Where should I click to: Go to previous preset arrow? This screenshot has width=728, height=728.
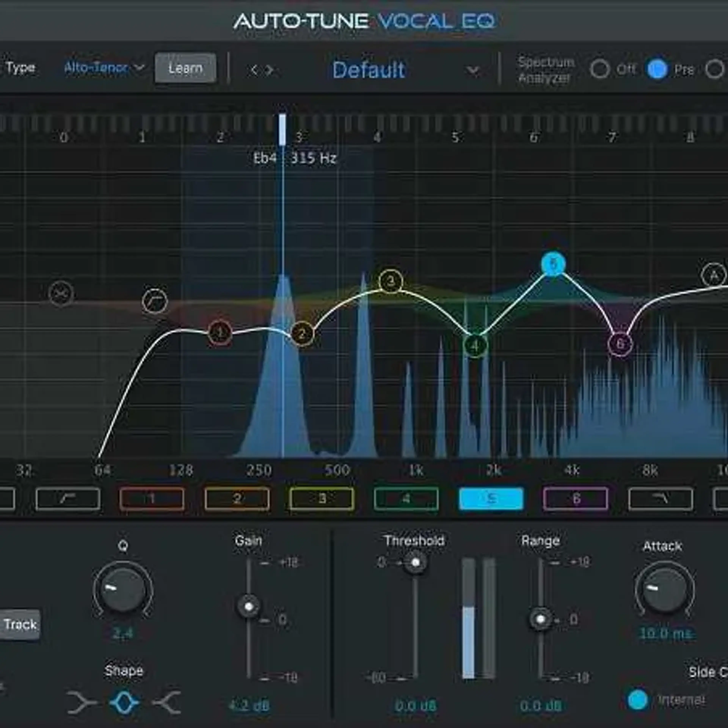254,70
